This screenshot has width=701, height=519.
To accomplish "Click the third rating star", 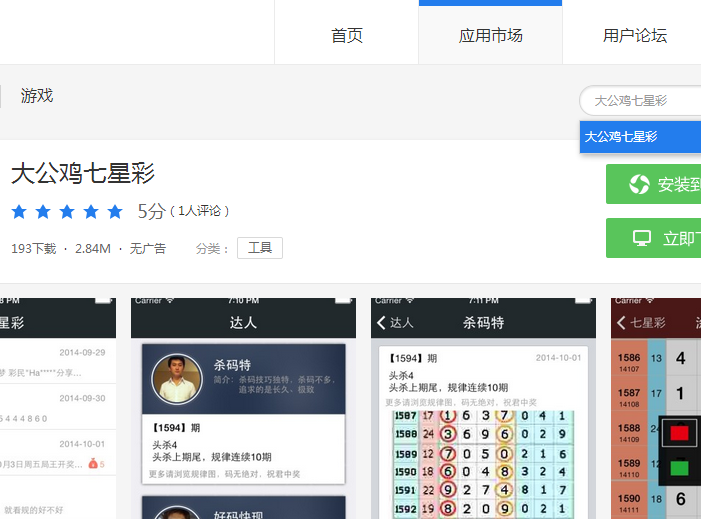I will coord(67,211).
